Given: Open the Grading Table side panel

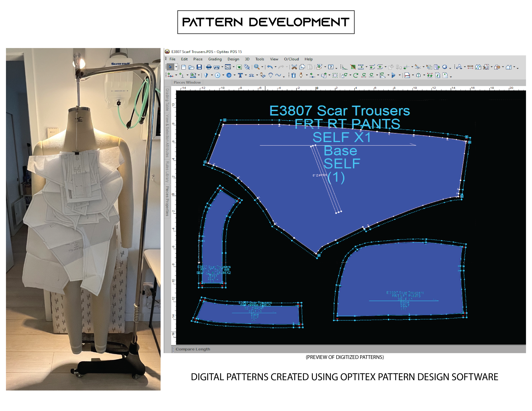Looking at the screenshot, I should 167,99.
